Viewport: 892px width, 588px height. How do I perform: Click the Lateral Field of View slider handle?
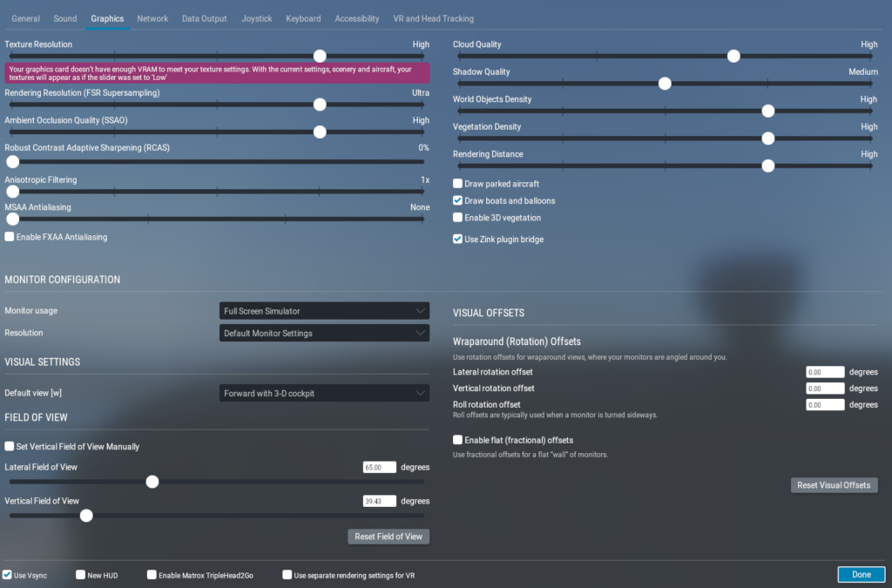pos(152,482)
